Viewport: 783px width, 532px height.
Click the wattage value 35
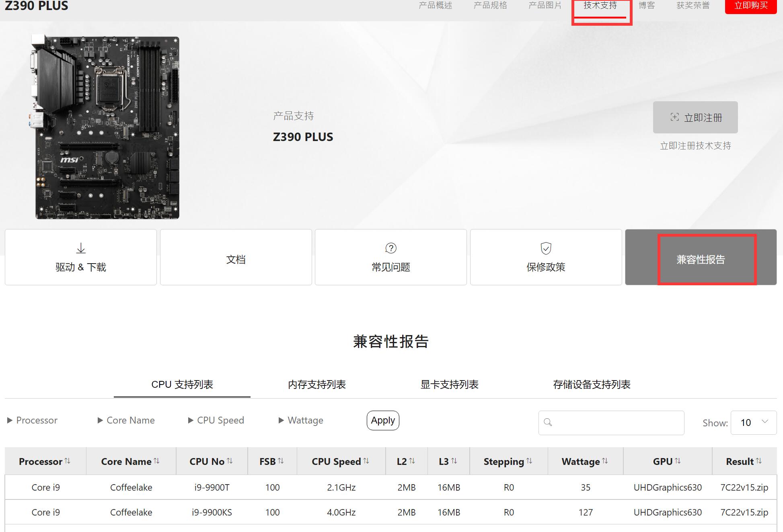(x=586, y=487)
